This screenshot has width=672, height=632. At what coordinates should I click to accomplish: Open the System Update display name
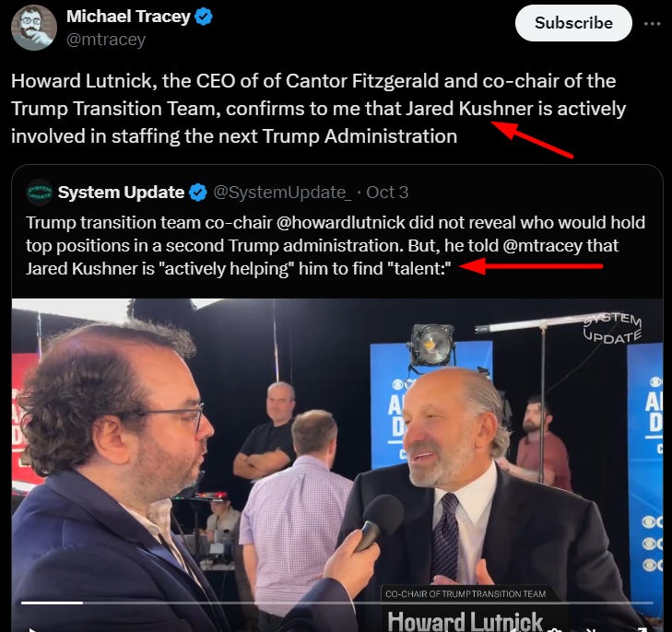[x=122, y=193]
